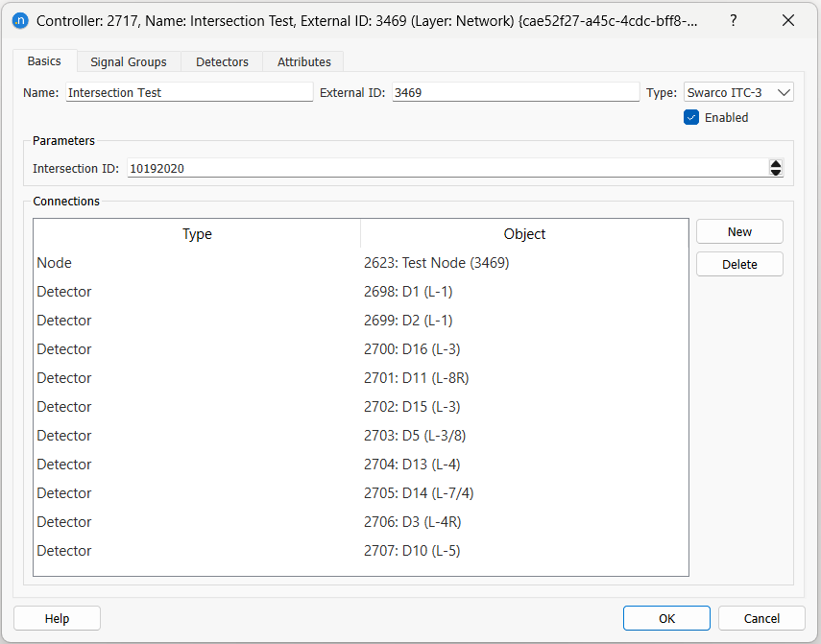Click the application icon in title bar
The image size is (821, 644).
click(19, 20)
